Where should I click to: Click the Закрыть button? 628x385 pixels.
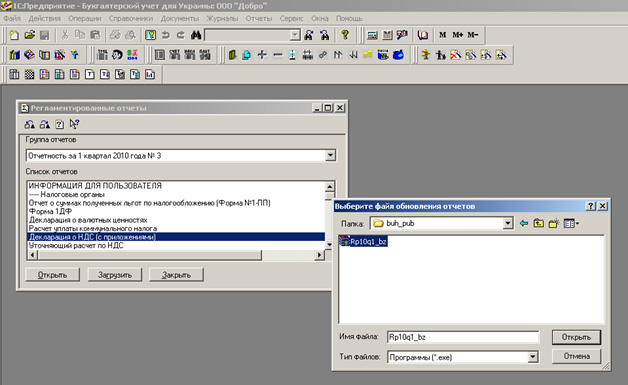click(176, 275)
